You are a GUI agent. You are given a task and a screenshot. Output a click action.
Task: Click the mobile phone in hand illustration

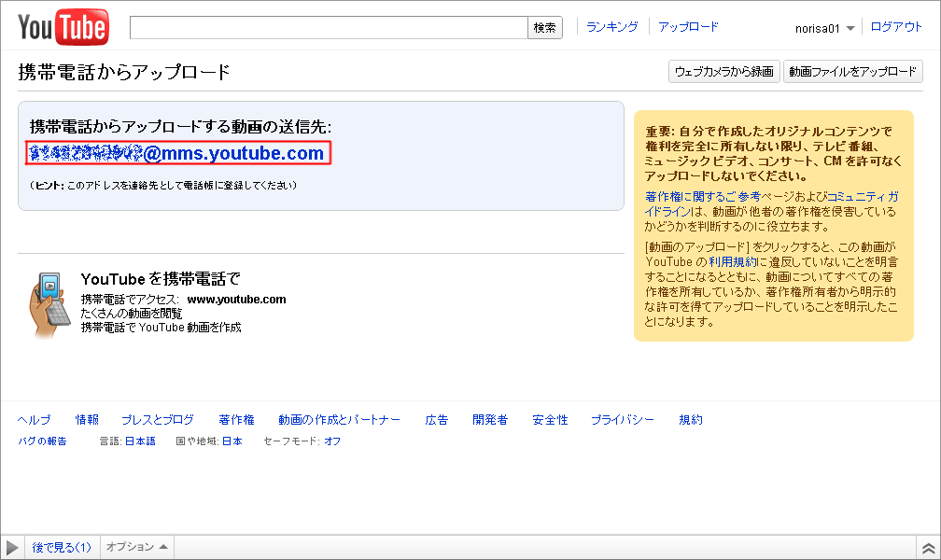point(49,305)
